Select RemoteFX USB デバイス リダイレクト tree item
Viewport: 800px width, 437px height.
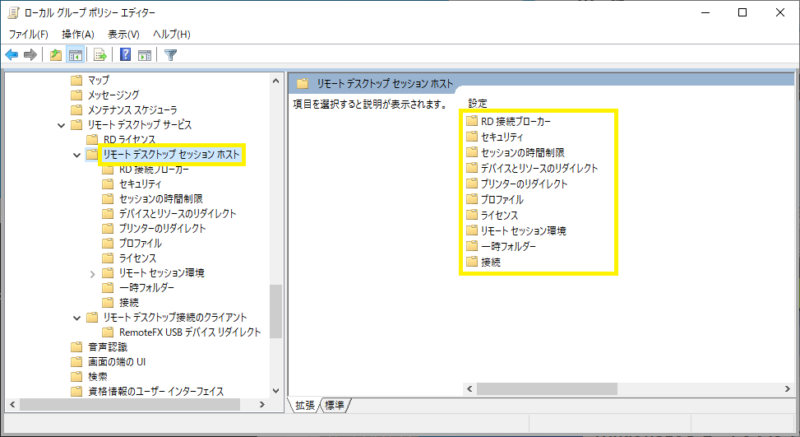pos(190,332)
